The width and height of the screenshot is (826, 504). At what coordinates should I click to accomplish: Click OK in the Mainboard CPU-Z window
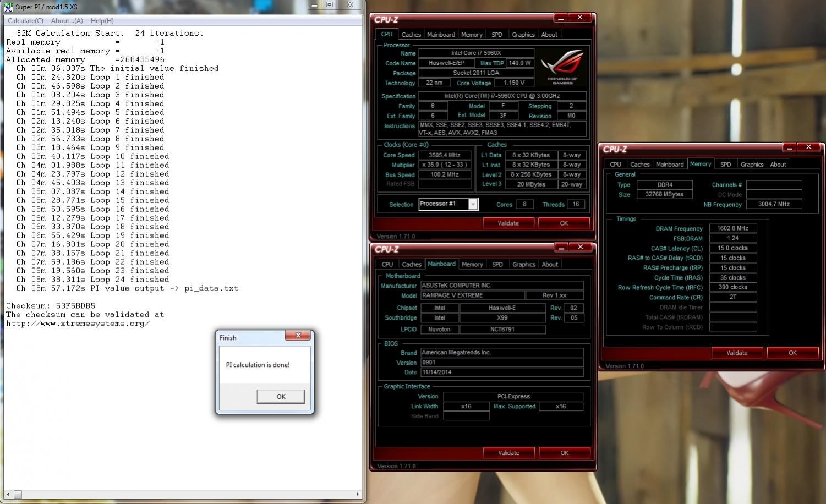564,453
